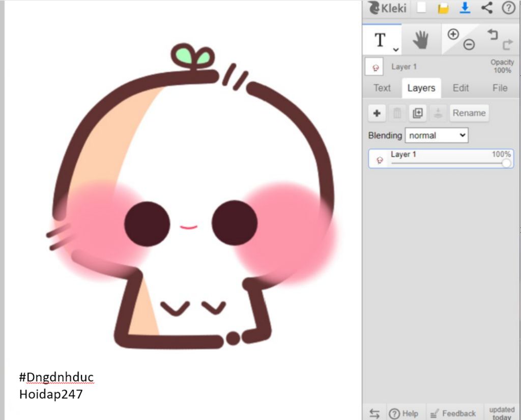Click the Opacity 100% label
Screen dimensions: 521x420
tap(502, 66)
